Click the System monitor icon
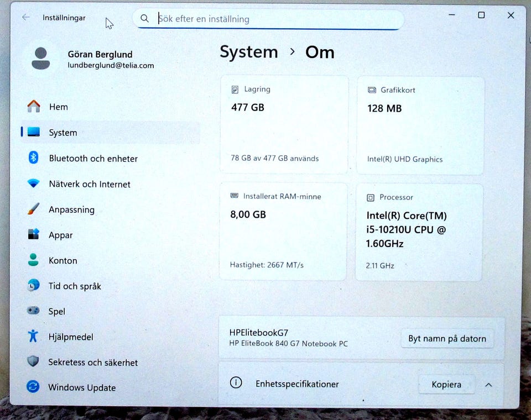This screenshot has height=420, width=531. (x=34, y=132)
